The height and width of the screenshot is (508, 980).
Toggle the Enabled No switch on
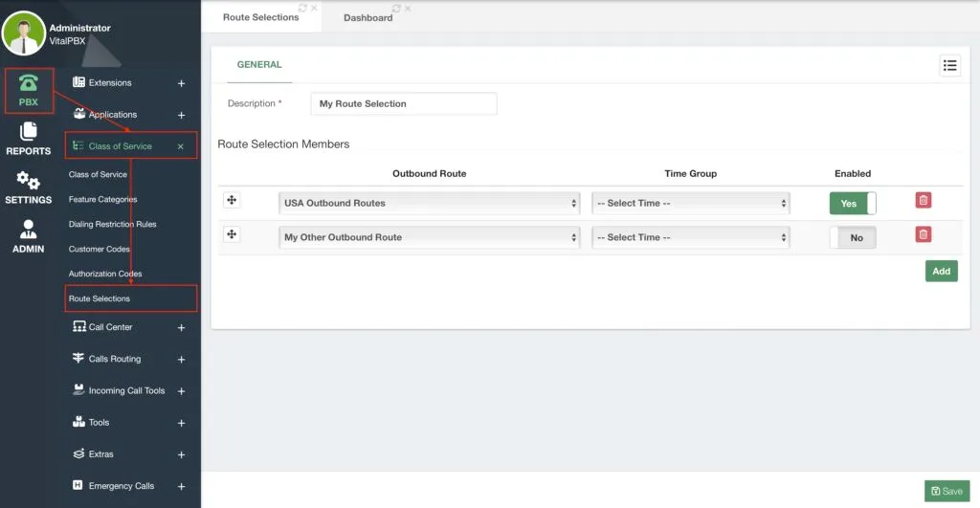coord(853,237)
